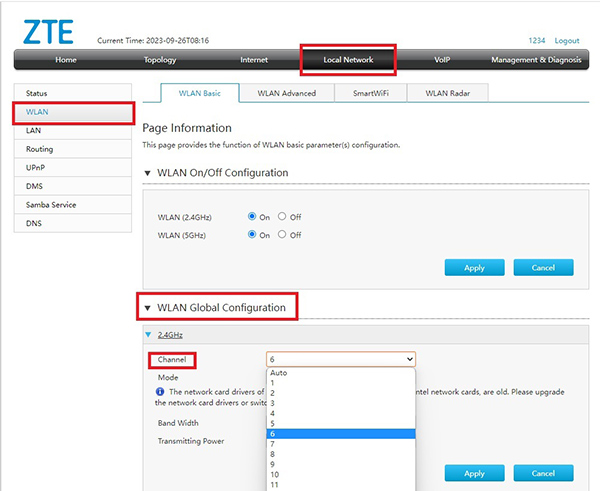Select Off for WLAN 5GHz

tap(282, 235)
